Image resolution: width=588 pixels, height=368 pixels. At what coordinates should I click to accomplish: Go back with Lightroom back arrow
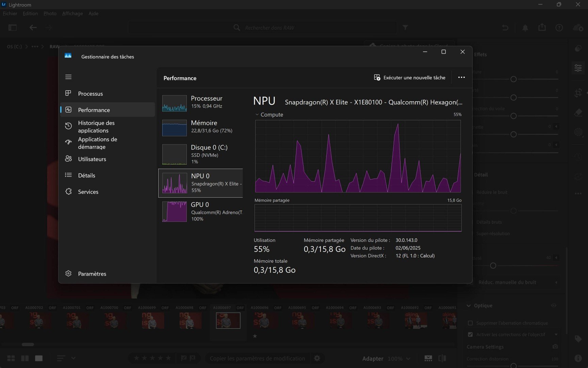click(33, 28)
